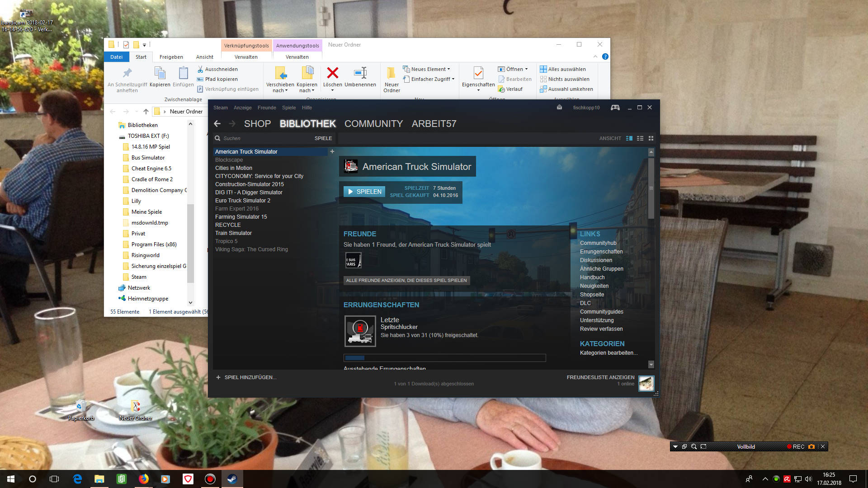
Task: Click the plus icon beside American Truck Simulator
Action: click(x=332, y=151)
